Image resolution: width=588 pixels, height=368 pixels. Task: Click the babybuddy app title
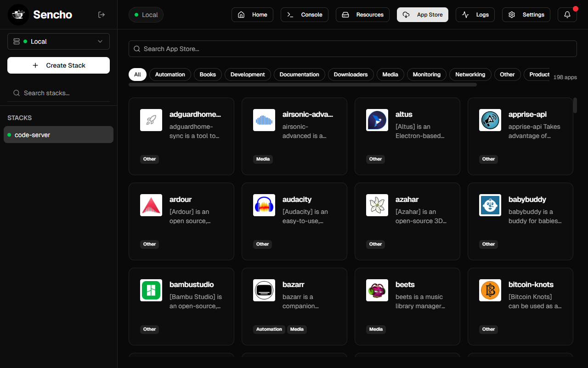pyautogui.click(x=527, y=199)
